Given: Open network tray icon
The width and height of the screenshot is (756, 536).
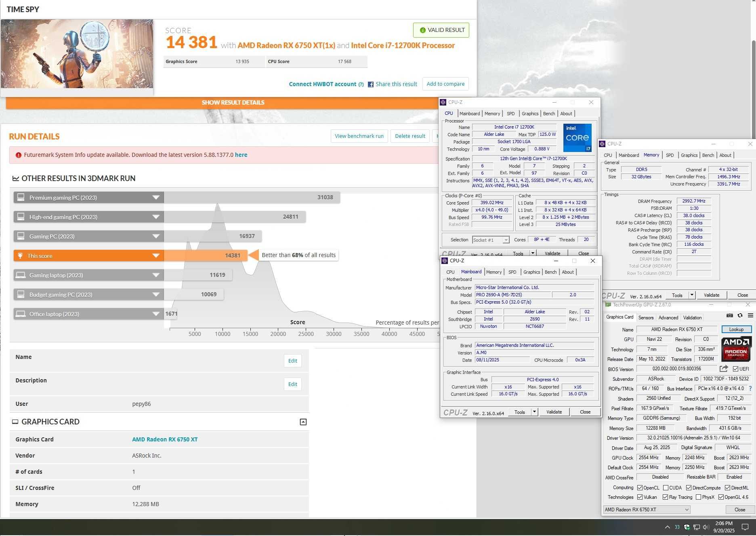Looking at the screenshot, I should (696, 527).
